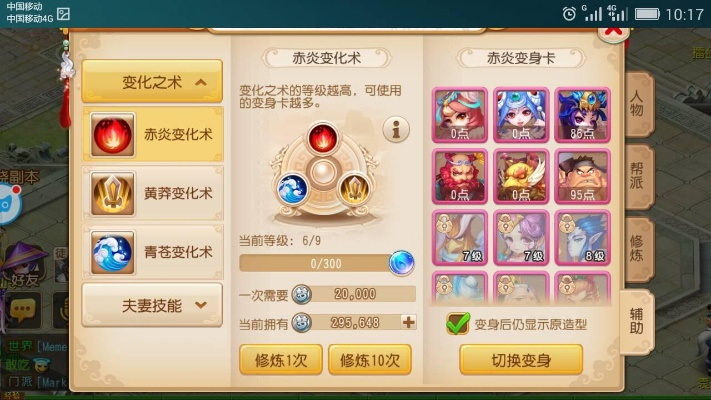Click the info icon near the skill wheel
This screenshot has width=711, height=400.
(x=396, y=130)
